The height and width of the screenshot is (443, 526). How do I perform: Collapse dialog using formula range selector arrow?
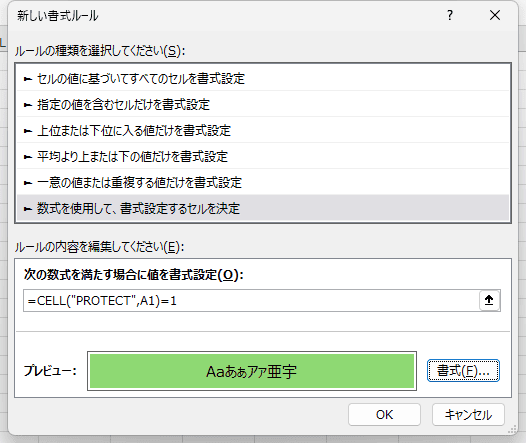coord(489,300)
